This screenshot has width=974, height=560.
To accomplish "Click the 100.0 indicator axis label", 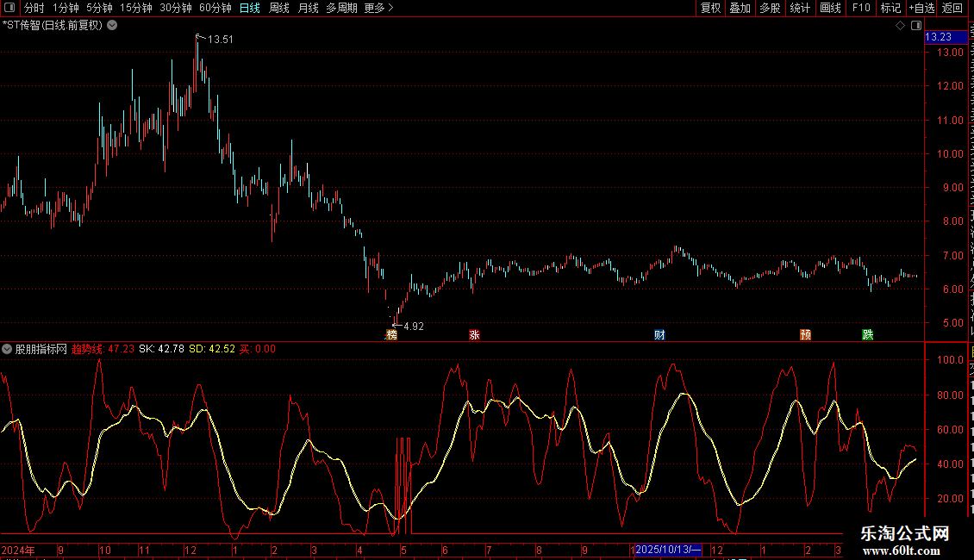I will coord(951,360).
